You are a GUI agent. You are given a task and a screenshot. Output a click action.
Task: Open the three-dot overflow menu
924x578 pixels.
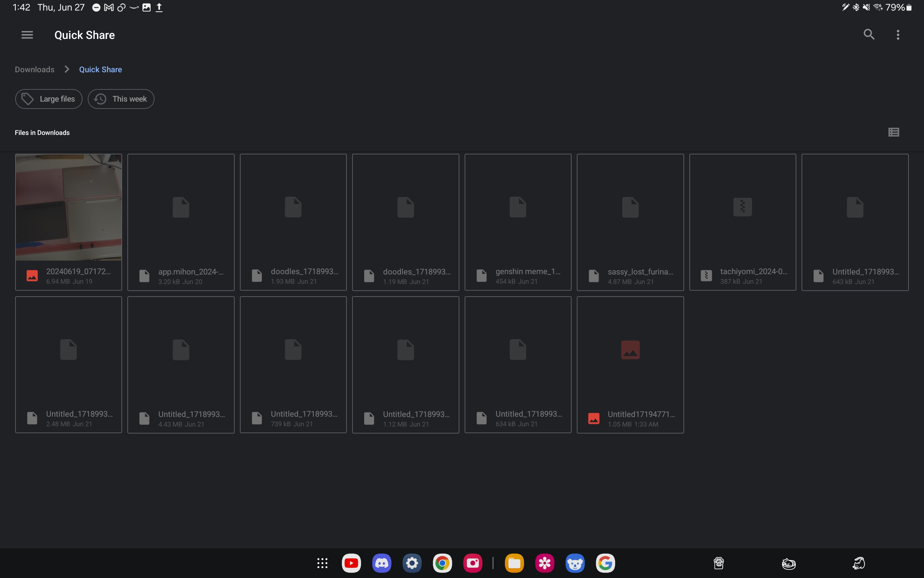click(x=898, y=35)
